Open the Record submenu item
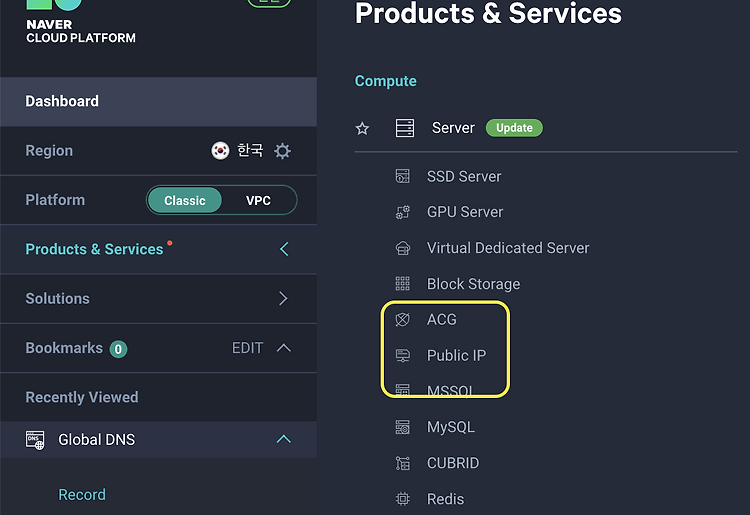Screen dimensions: 750x515 click(82, 494)
